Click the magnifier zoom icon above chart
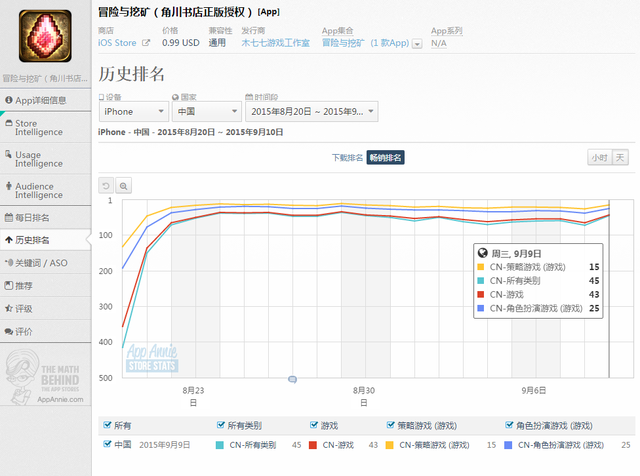640x476 pixels. point(124,185)
